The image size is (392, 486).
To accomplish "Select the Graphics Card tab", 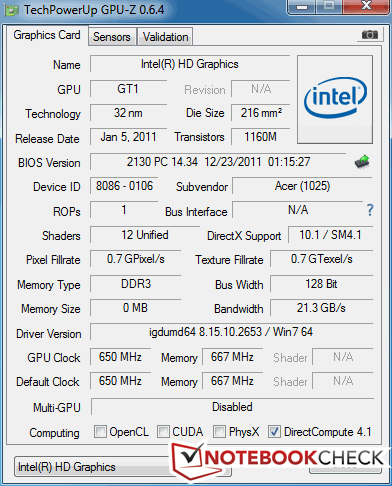I will tap(47, 35).
